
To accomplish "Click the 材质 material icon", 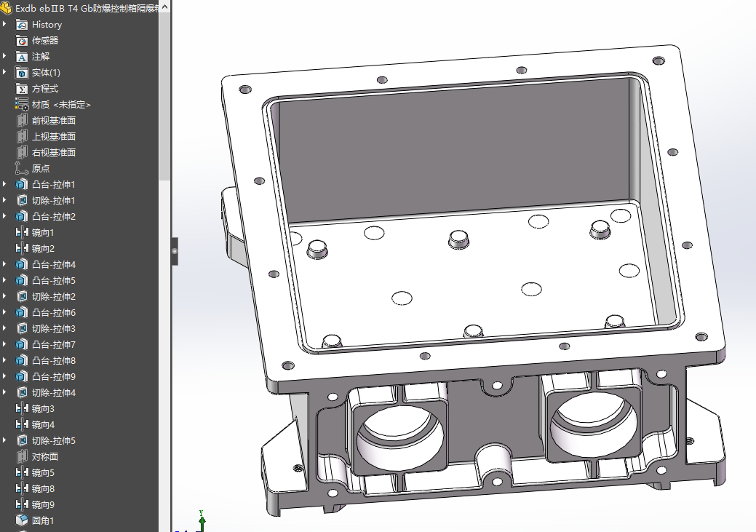I will coord(22,104).
